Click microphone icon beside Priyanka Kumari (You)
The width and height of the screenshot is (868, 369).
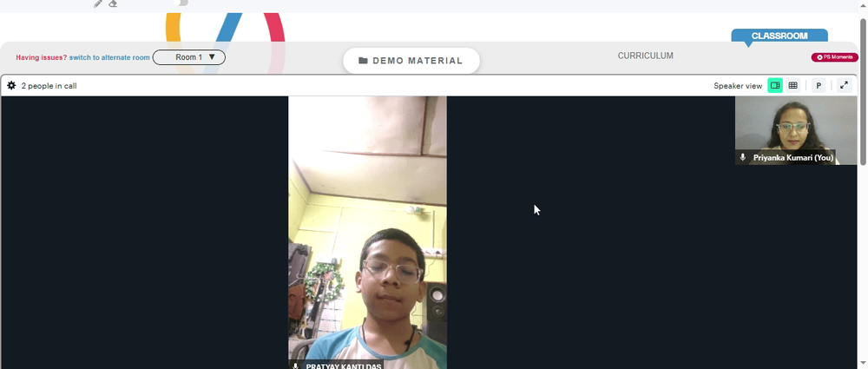(743, 157)
